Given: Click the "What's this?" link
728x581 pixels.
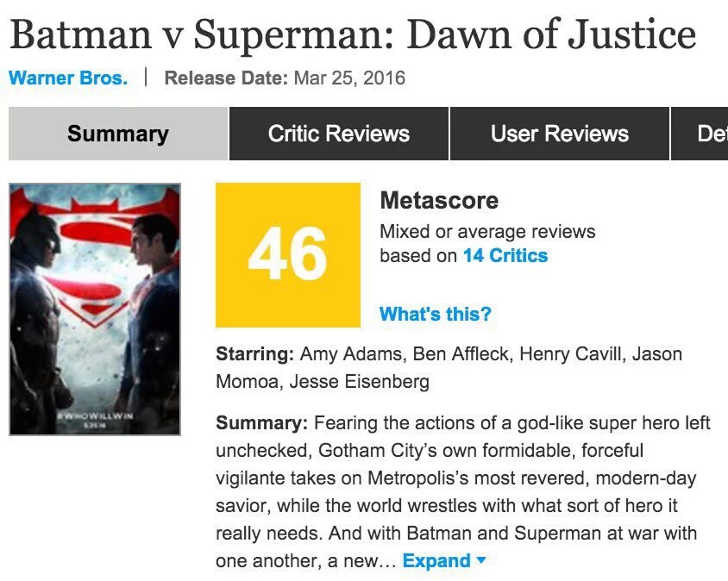Looking at the screenshot, I should [436, 314].
